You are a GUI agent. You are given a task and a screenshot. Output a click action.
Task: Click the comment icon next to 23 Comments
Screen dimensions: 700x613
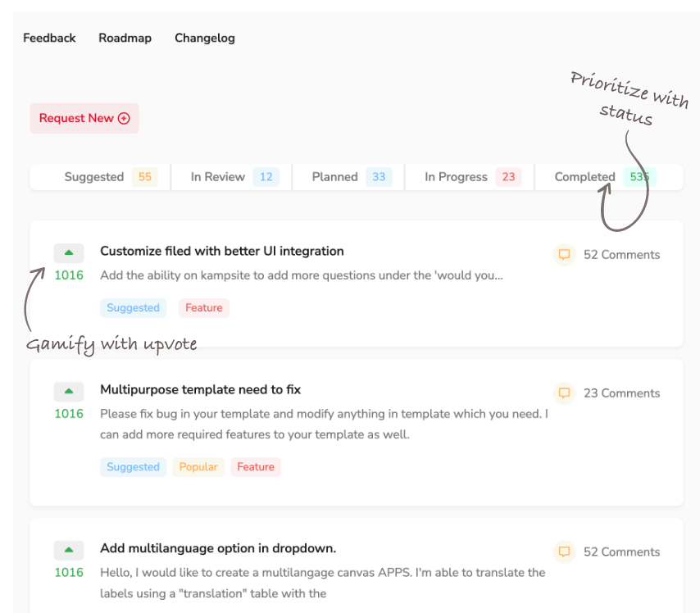pyautogui.click(x=564, y=393)
